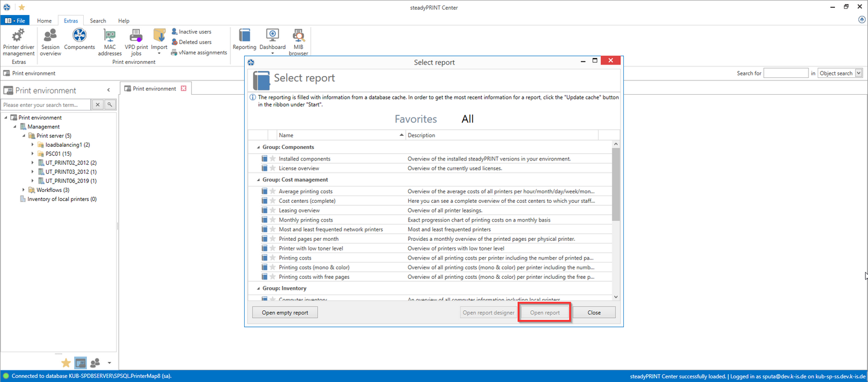Click the help icon at ribbon right edge

[862, 19]
